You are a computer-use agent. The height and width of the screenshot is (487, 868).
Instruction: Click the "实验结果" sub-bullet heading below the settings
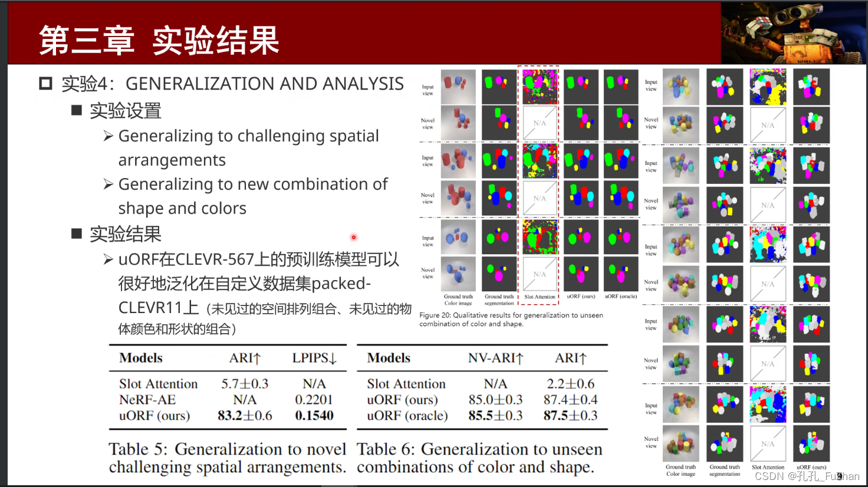(x=126, y=234)
